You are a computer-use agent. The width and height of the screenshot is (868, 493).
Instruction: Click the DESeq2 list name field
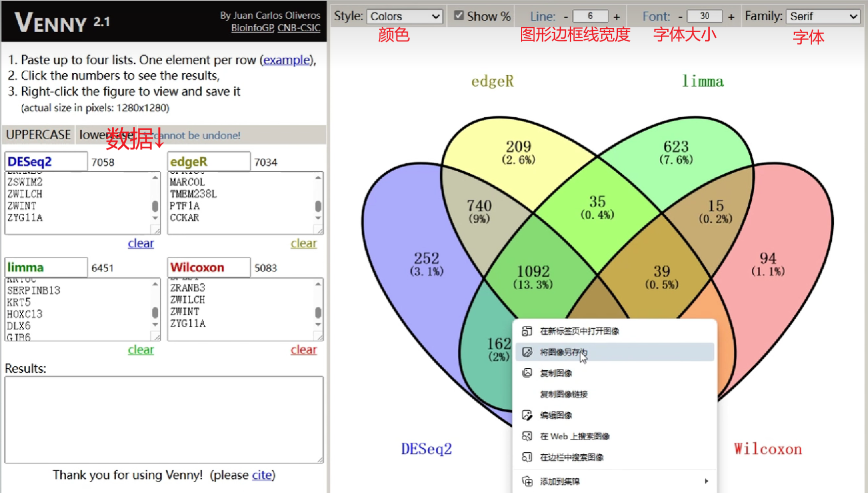click(46, 162)
